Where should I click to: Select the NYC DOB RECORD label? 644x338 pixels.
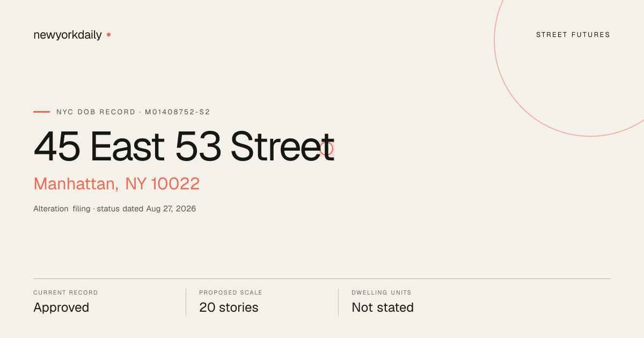point(96,112)
